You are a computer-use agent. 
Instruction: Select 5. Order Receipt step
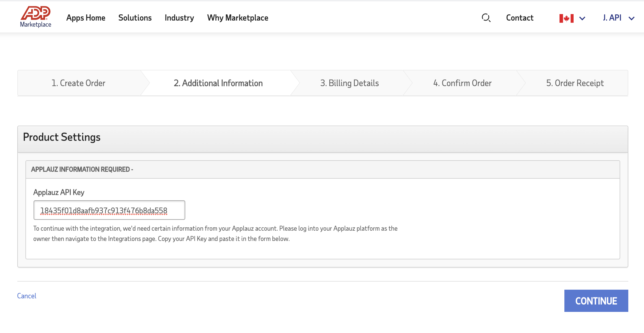pos(575,83)
